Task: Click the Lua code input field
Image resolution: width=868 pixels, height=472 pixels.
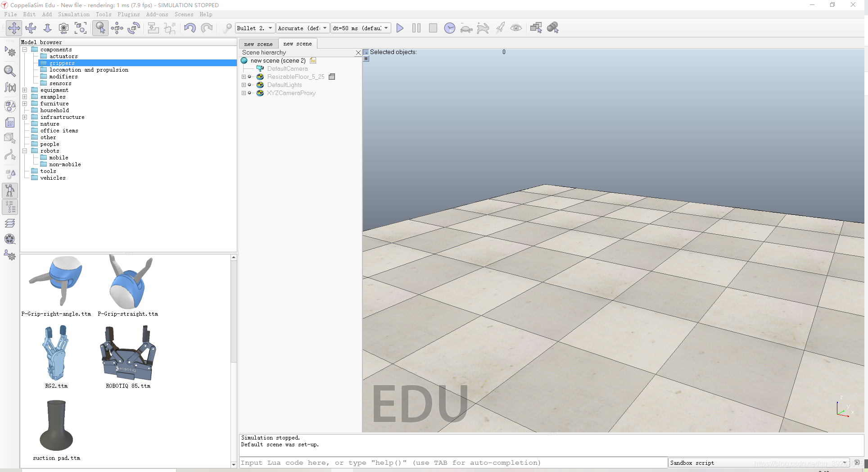Action: click(453, 463)
